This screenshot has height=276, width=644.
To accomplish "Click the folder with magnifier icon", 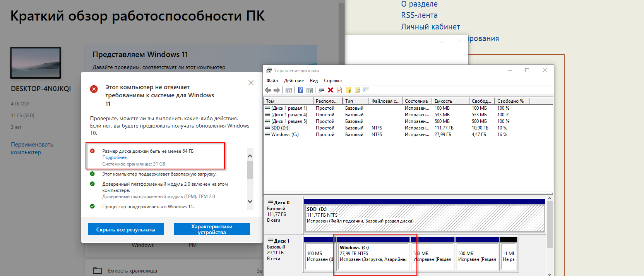I will click(357, 90).
